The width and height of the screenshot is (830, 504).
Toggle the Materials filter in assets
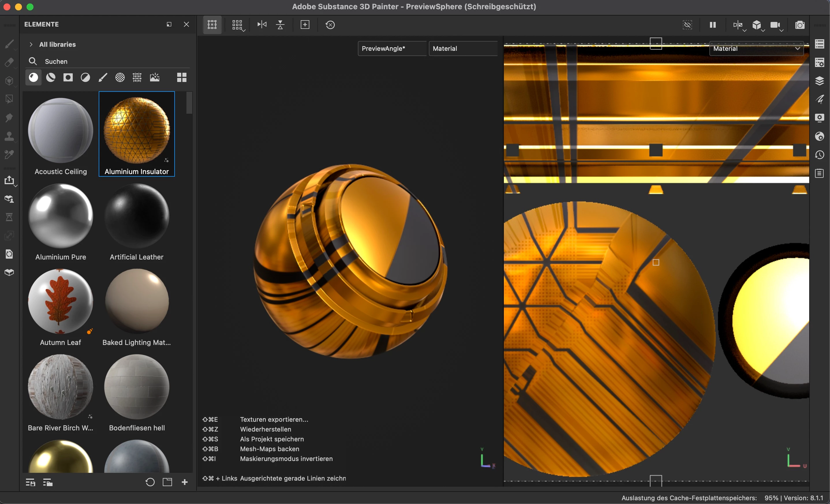pyautogui.click(x=33, y=78)
